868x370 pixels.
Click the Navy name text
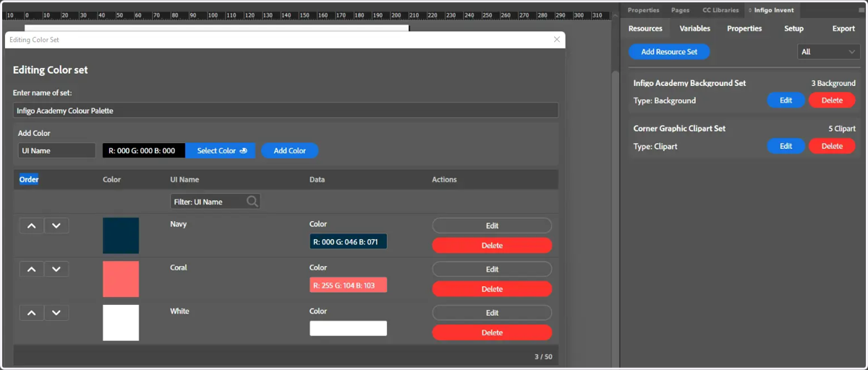coord(178,224)
